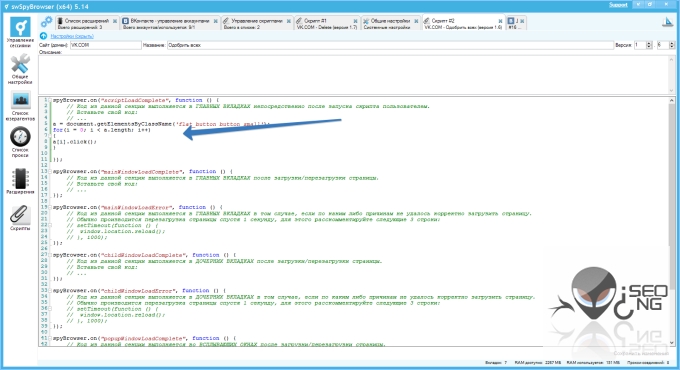This screenshot has width=680, height=370.
Task: Collapse the setTimeout fold marker at line 22
Action: click(x=50, y=225)
